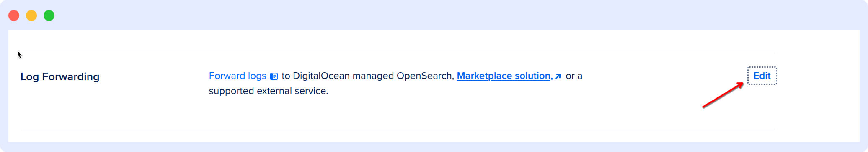Screen dimensions: 868x152
Task: Click the external-link arrow icon after Marketplace solution
Action: [x=558, y=76]
